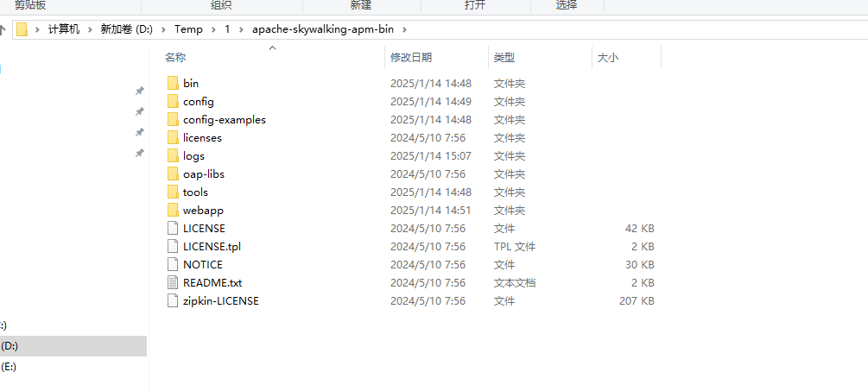The image size is (868, 391).
Task: Click the config folder name
Action: (x=198, y=102)
